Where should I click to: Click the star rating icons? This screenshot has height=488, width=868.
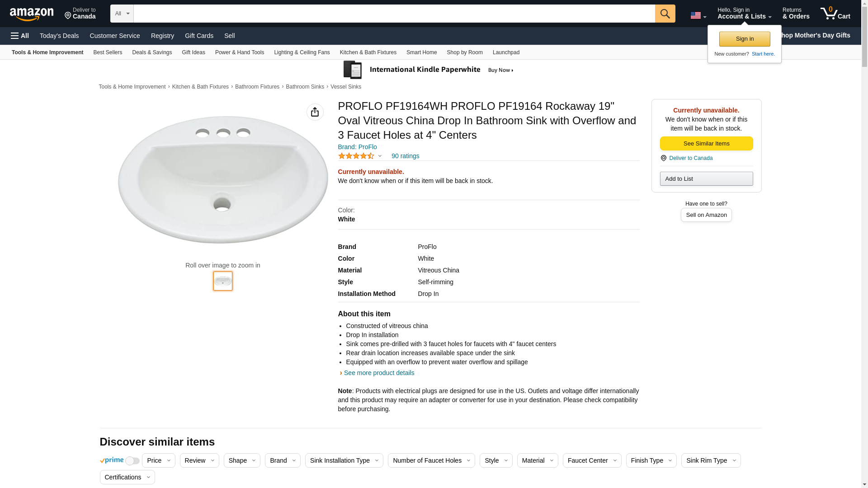(x=356, y=156)
